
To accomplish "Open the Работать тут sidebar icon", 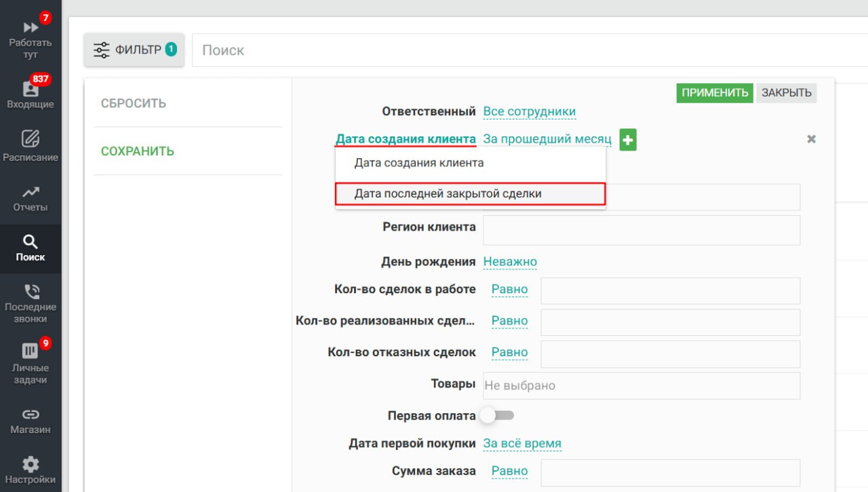I will [31, 28].
